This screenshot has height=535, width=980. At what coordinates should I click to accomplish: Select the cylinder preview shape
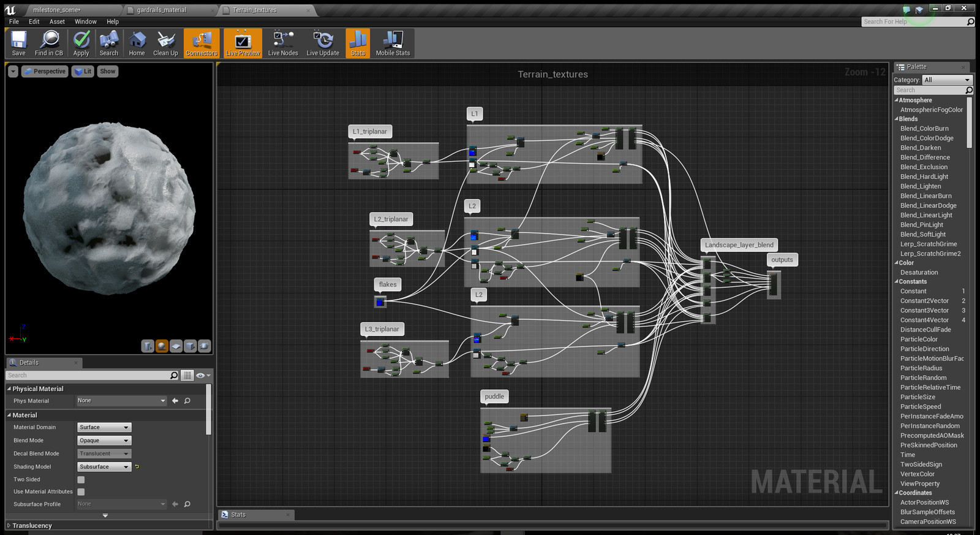pos(148,346)
